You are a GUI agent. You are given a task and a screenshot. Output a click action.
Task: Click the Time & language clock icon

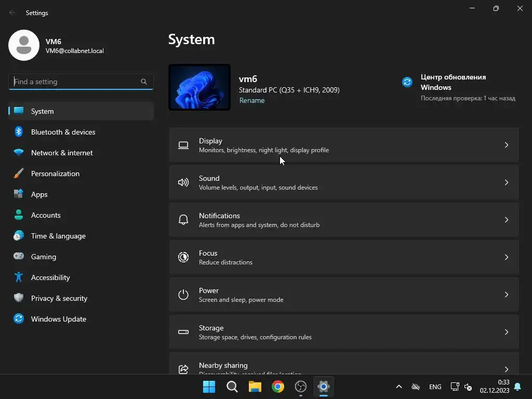pyautogui.click(x=19, y=235)
